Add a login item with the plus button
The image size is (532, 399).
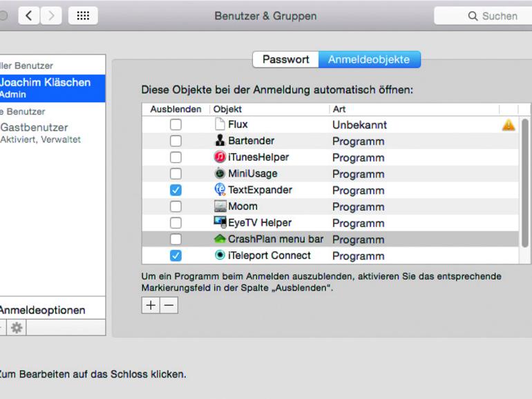pyautogui.click(x=151, y=305)
